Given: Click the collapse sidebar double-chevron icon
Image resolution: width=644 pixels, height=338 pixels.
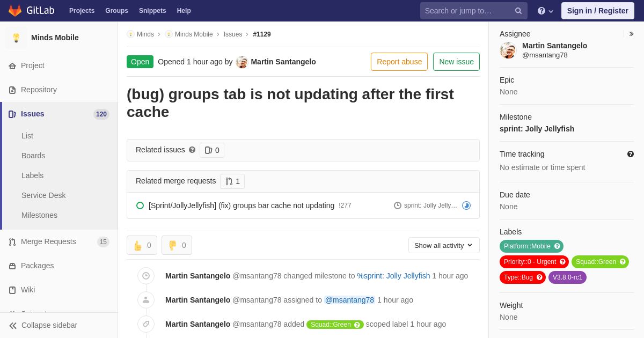Looking at the screenshot, I should [13, 326].
